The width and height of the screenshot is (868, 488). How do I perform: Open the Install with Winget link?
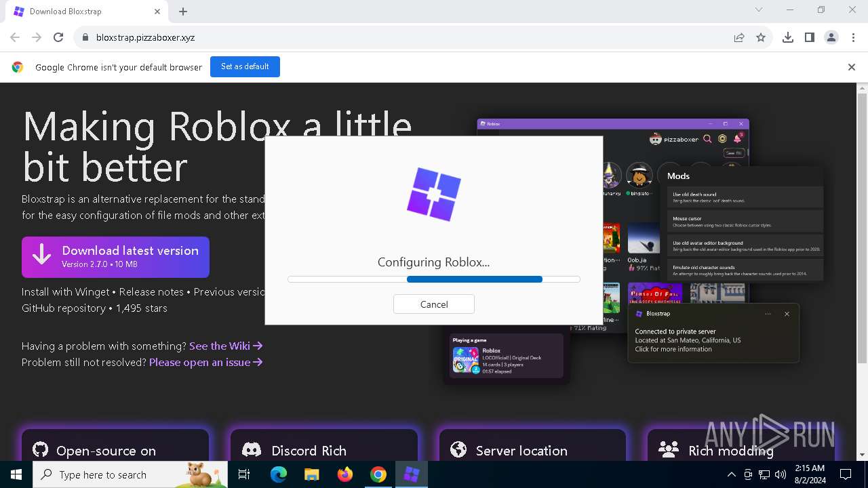[65, 291]
